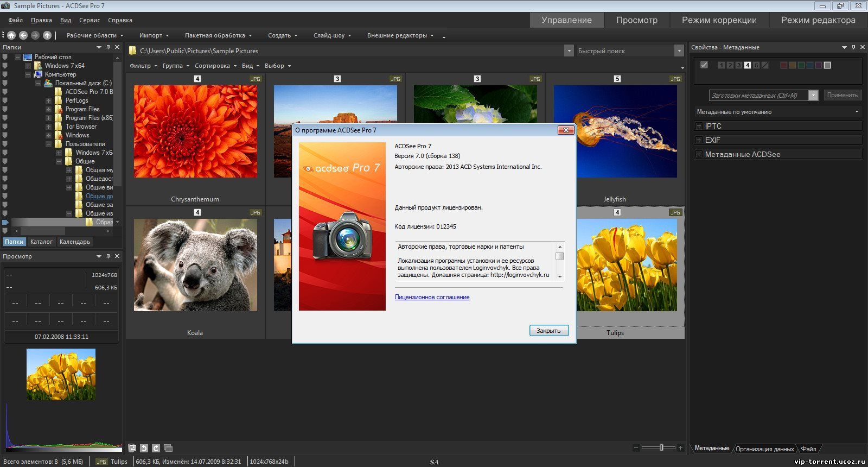Open the Сортировка dropdown
Viewport: 868px width, 467px height.
click(x=216, y=66)
